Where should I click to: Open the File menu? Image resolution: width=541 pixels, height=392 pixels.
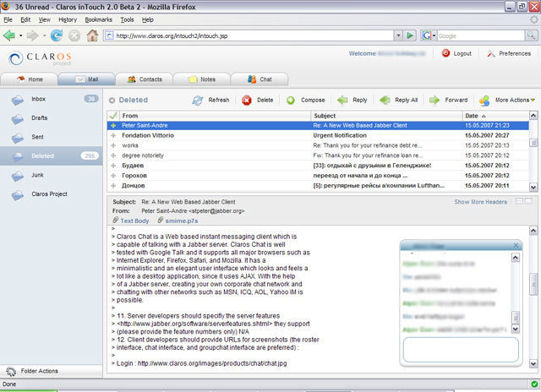click(x=8, y=19)
